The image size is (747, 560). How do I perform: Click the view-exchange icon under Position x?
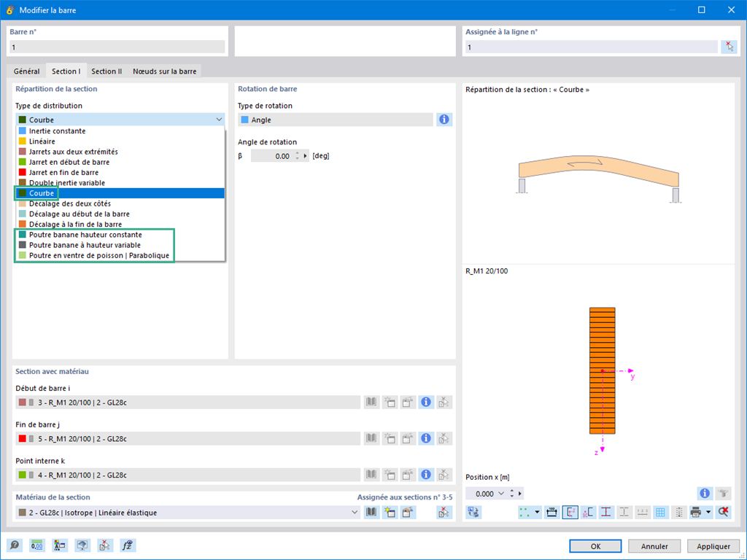(473, 512)
